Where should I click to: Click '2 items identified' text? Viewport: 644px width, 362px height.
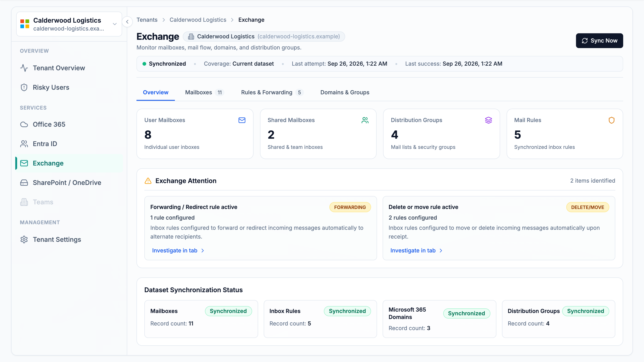(592, 181)
